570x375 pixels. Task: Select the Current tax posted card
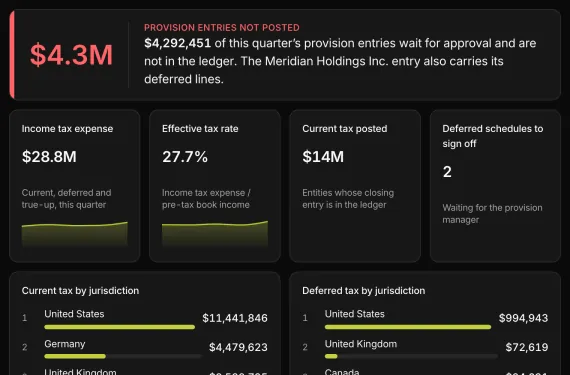click(x=355, y=186)
